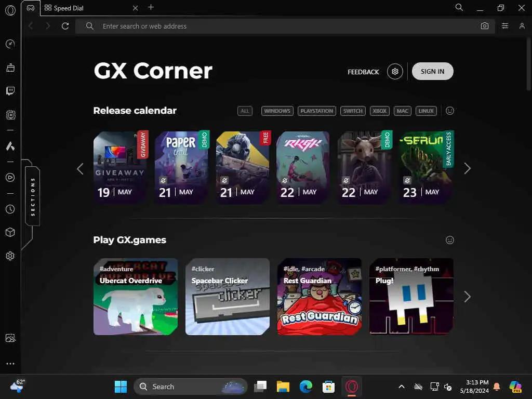The image size is (532, 399).
Task: Click the Play GX.games smiley feedback icon
Action: [449, 240]
